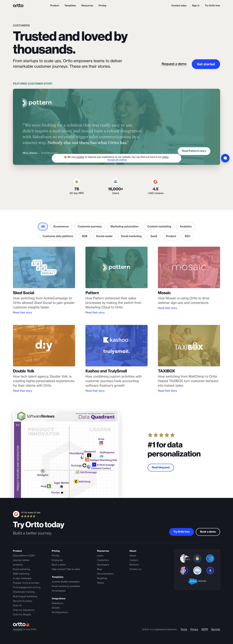Click the ortto logo in the header
Image resolution: width=233 pixels, height=644 pixels.
[x=18, y=6]
